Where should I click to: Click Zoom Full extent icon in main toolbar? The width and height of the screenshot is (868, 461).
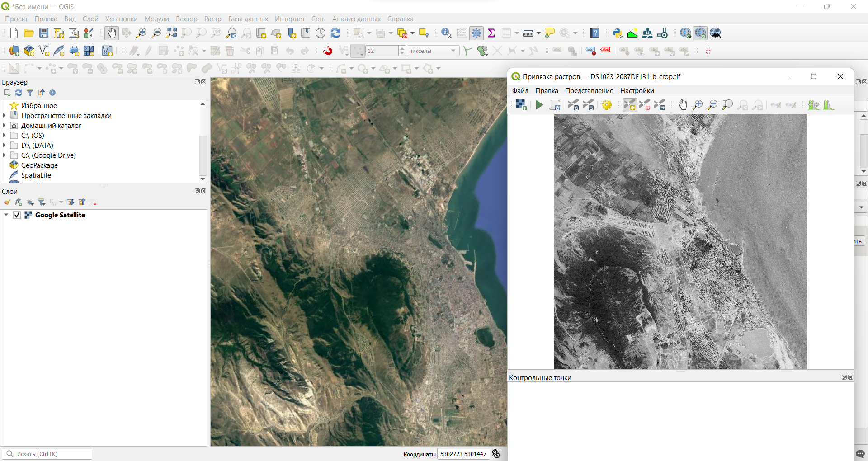pos(171,33)
